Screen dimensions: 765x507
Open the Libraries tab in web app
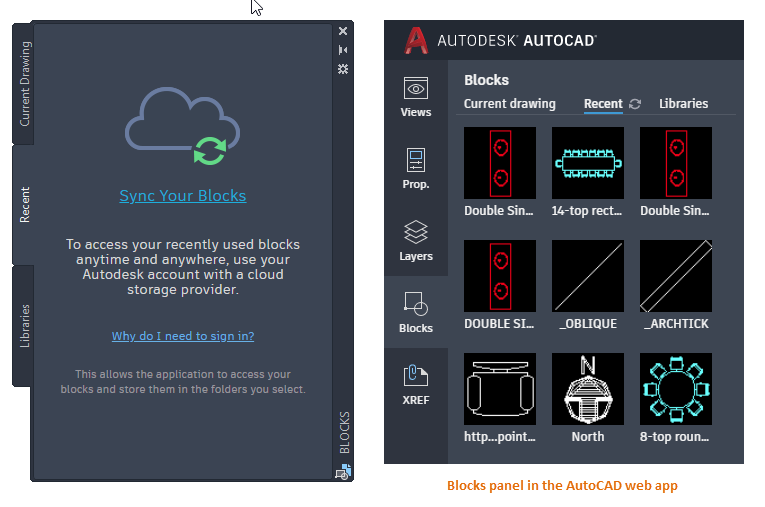pos(683,104)
